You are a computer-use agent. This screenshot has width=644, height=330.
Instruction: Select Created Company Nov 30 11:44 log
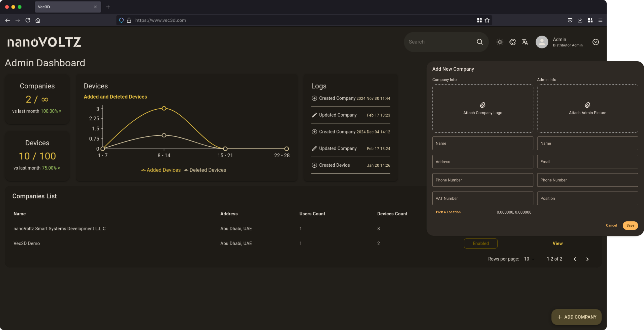click(x=351, y=98)
